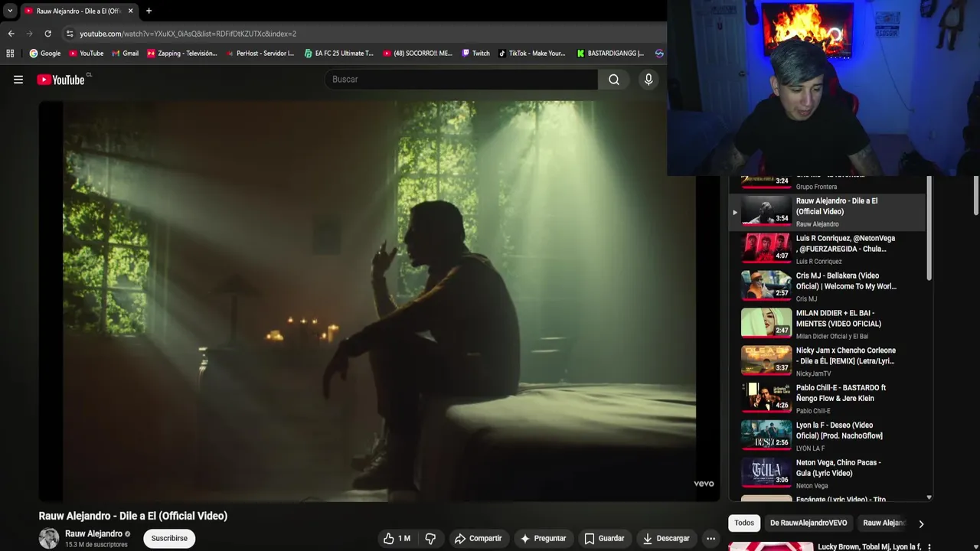Open the Google bookmark
Viewport: 980px width, 551px height.
coord(45,54)
